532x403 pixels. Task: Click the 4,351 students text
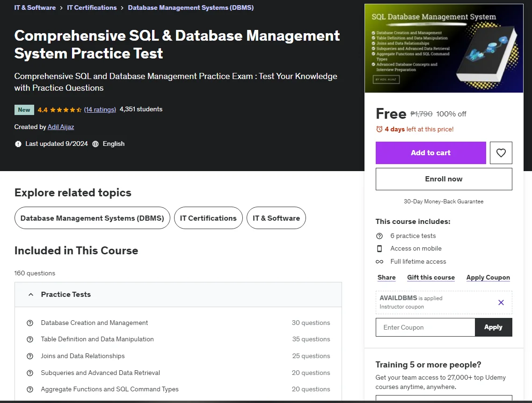pyautogui.click(x=141, y=109)
